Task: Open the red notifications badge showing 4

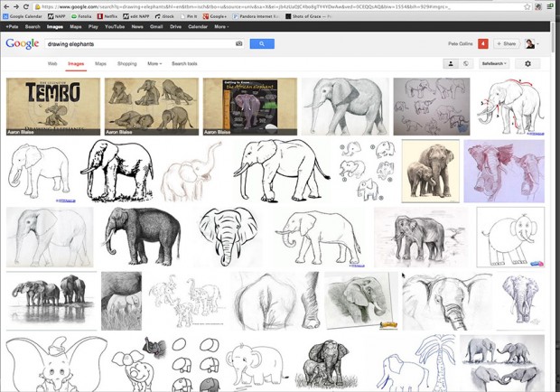Action: (483, 43)
